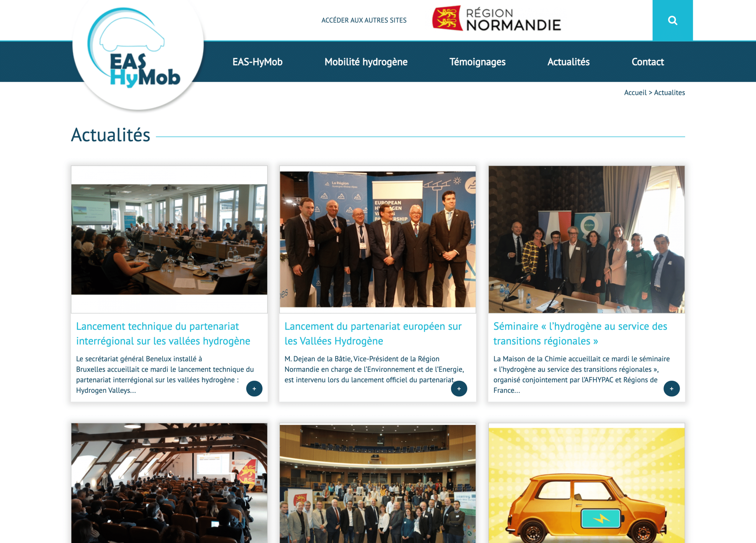Click the conference room meeting thumbnail

pyautogui.click(x=169, y=240)
